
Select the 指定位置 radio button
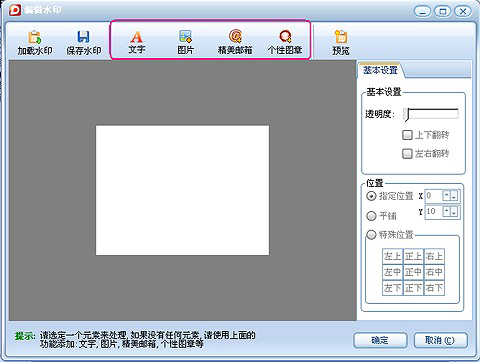(x=371, y=196)
